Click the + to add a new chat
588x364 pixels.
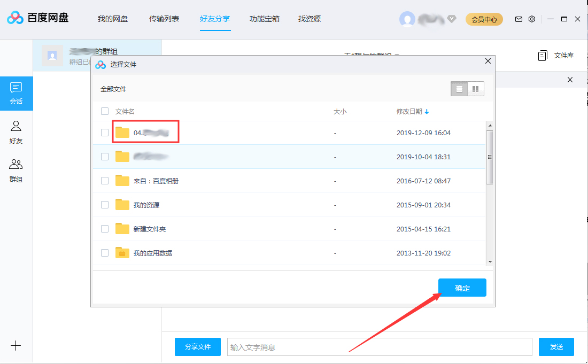(16, 346)
